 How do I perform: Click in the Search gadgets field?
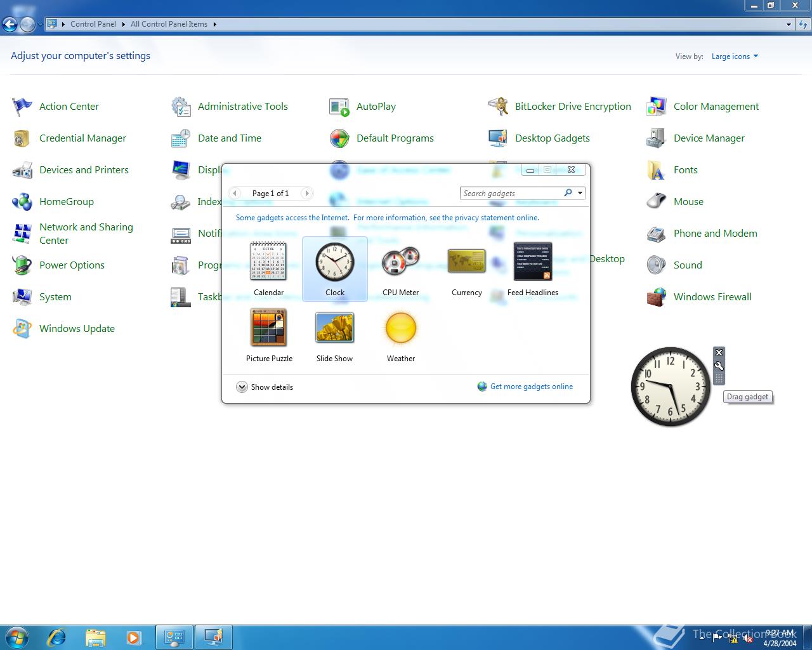(x=511, y=193)
